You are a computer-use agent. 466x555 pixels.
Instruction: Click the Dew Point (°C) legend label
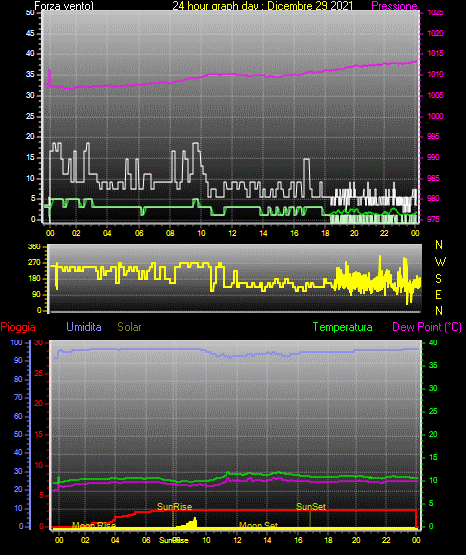click(427, 327)
